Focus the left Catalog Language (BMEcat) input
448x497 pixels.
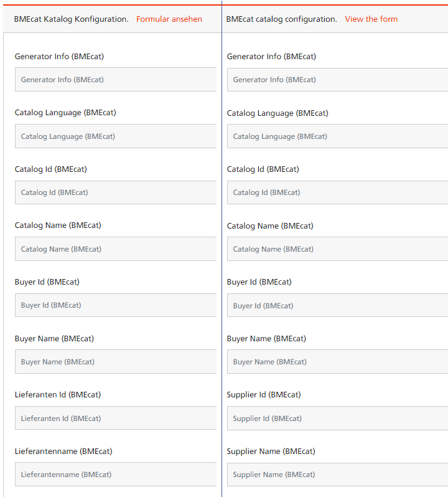[x=116, y=136]
